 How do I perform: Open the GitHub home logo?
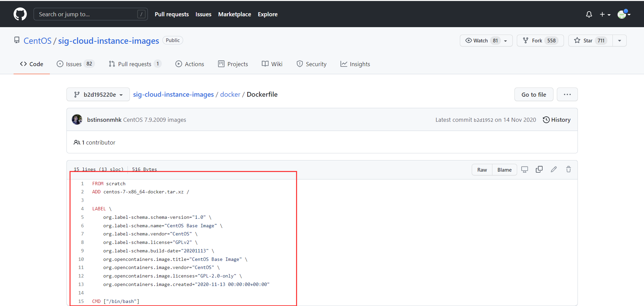(x=20, y=14)
